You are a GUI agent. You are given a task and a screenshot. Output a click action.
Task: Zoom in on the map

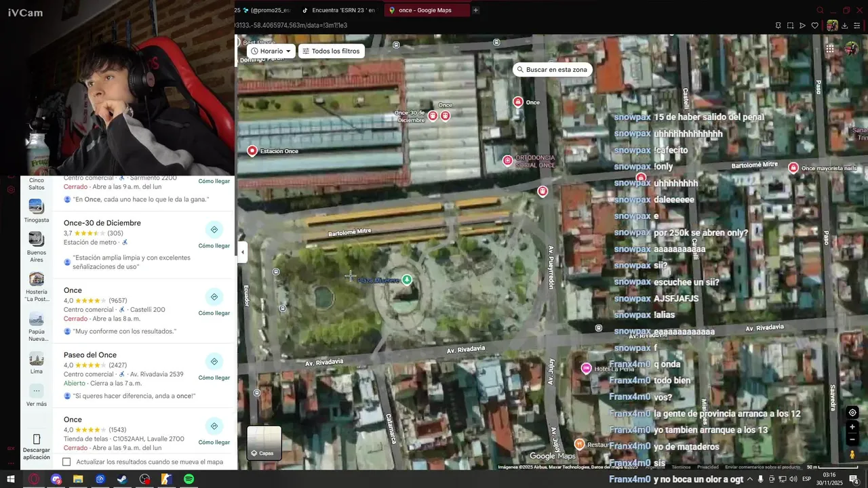click(x=852, y=427)
